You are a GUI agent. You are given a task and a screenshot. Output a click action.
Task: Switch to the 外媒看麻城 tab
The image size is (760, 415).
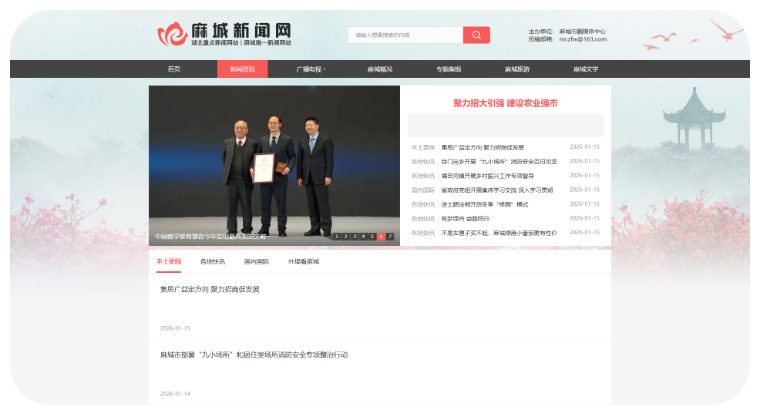point(304,261)
